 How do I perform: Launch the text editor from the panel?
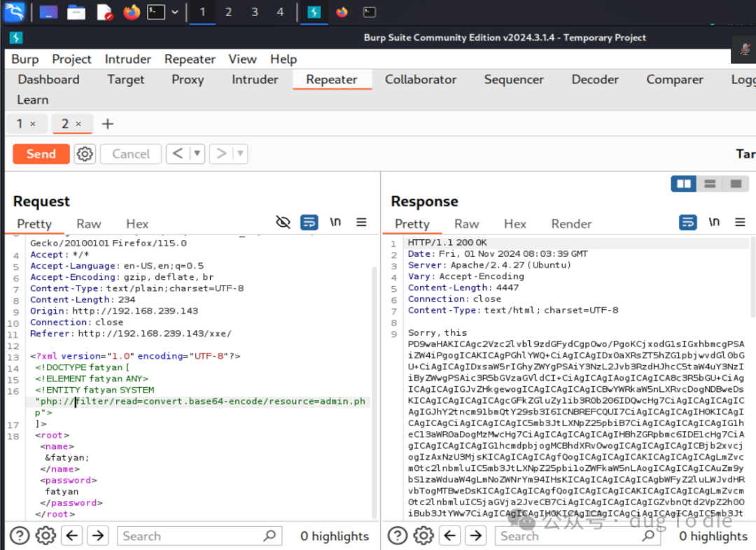[x=104, y=12]
